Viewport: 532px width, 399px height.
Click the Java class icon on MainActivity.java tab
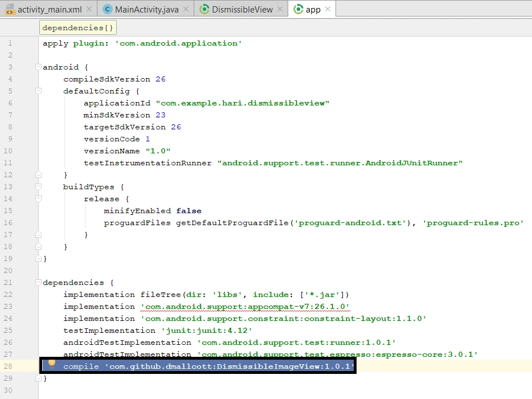click(x=108, y=9)
